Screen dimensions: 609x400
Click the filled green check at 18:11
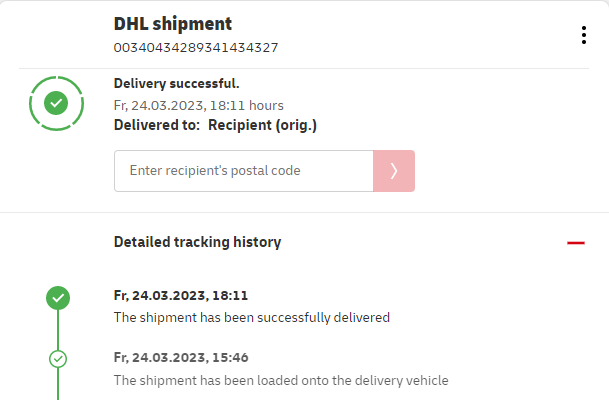click(58, 297)
